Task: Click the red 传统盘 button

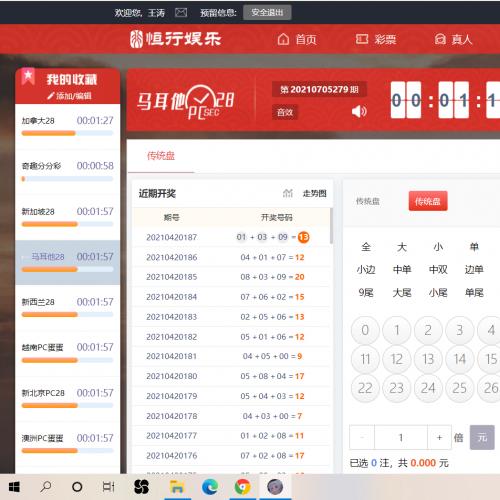Action: [x=428, y=201]
